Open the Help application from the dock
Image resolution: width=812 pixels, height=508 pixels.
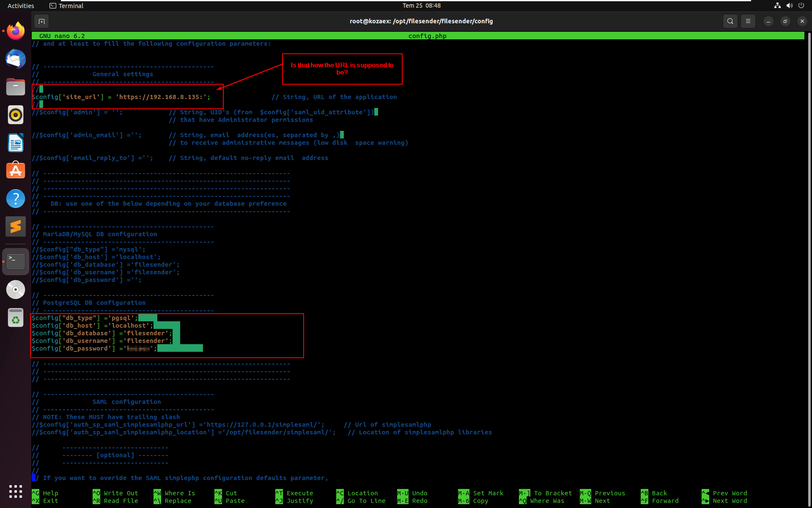pyautogui.click(x=15, y=198)
